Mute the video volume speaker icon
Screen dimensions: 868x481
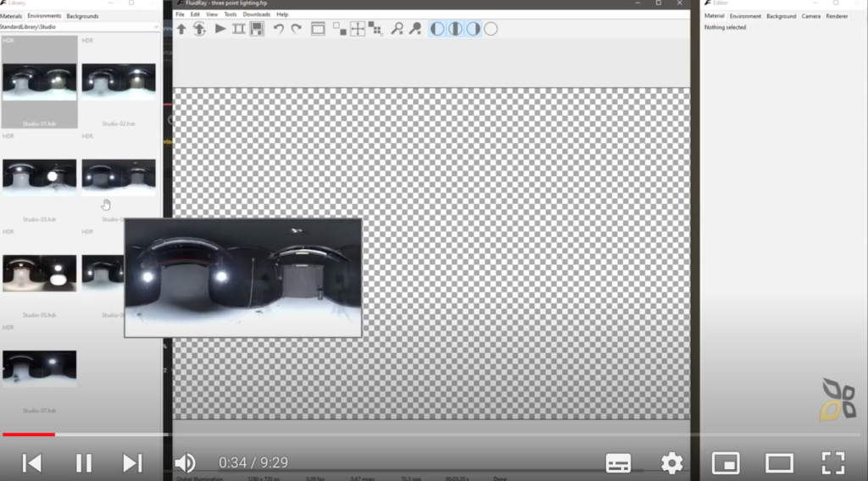coord(186,462)
